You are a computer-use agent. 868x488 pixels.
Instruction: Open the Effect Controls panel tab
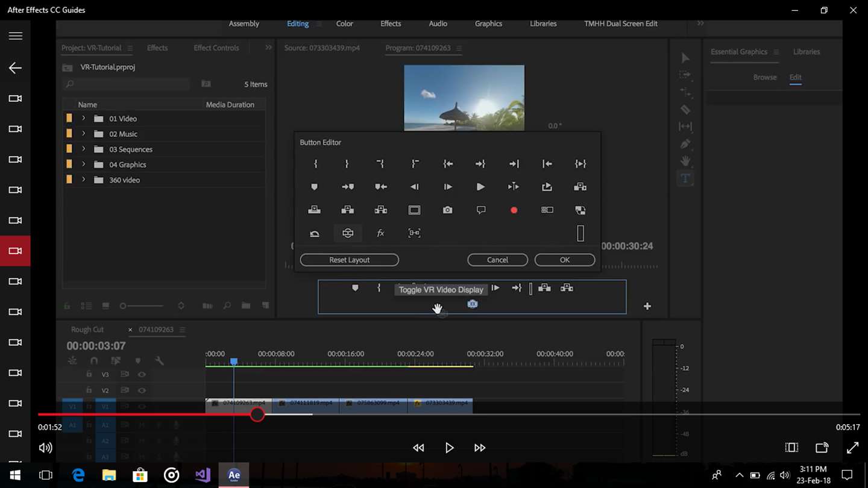216,48
